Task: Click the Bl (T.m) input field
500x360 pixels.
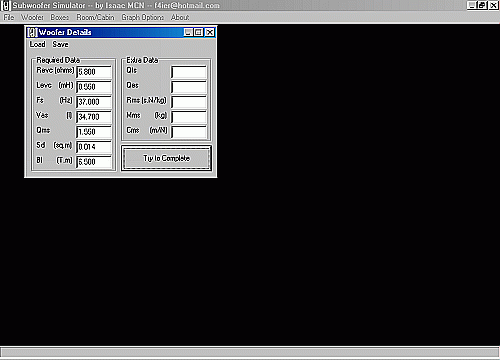Action: click(x=94, y=162)
